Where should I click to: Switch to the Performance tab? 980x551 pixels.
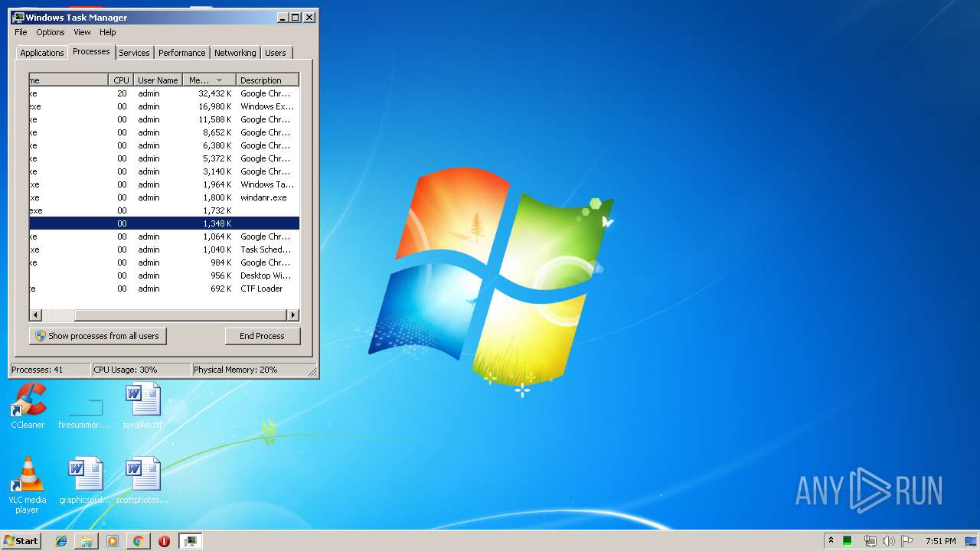pyautogui.click(x=182, y=53)
